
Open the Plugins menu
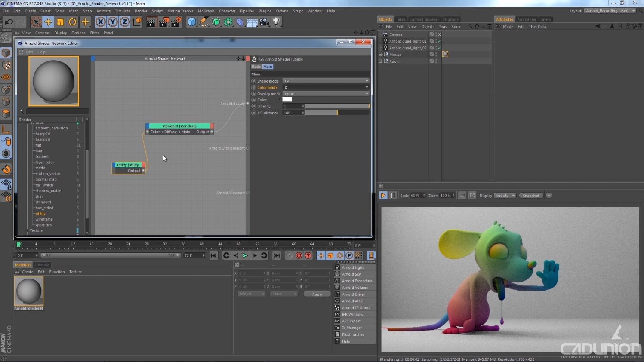(x=265, y=11)
